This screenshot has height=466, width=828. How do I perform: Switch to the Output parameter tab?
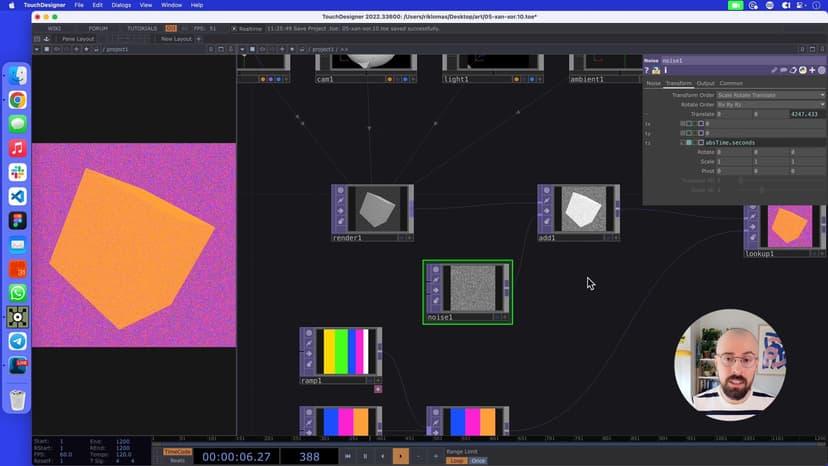706,83
